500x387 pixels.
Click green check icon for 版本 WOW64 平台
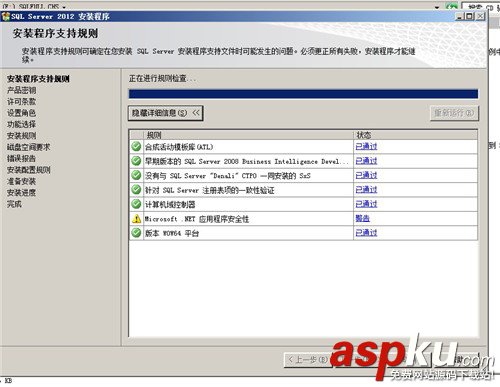[136, 233]
